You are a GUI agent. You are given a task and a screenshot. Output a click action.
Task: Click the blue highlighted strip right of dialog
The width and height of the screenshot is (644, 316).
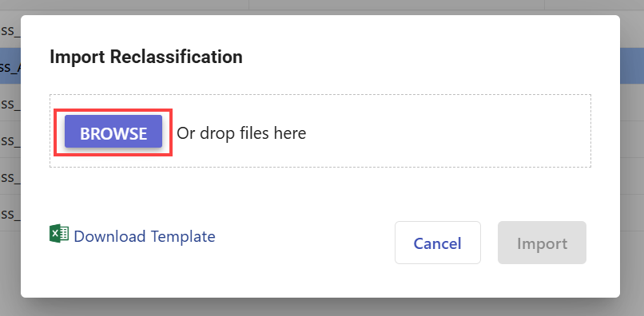(632, 66)
